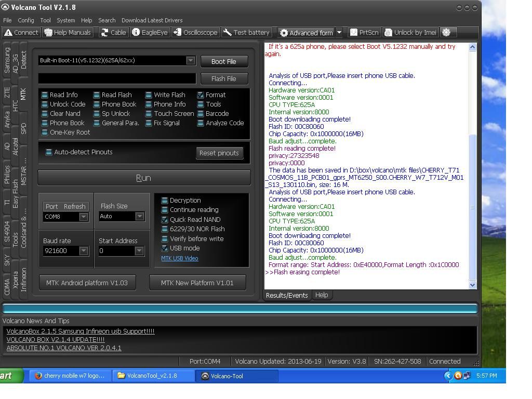Open the Baud rate dropdown
Image resolution: width=532 pixels, height=399 pixels.
[83, 250]
